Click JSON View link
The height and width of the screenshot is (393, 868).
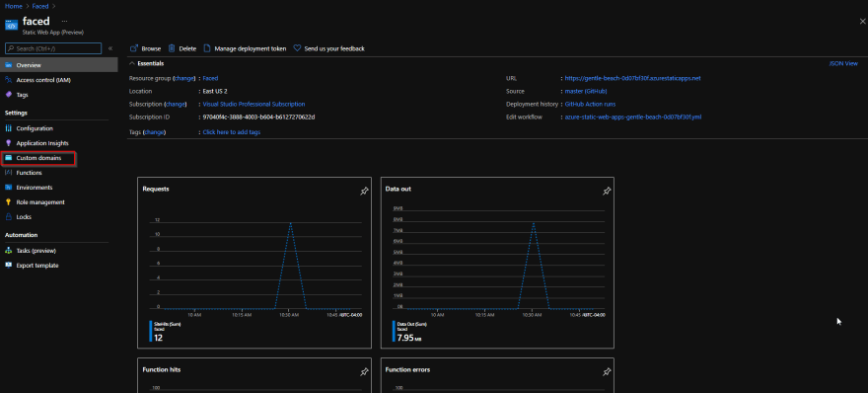coord(843,64)
